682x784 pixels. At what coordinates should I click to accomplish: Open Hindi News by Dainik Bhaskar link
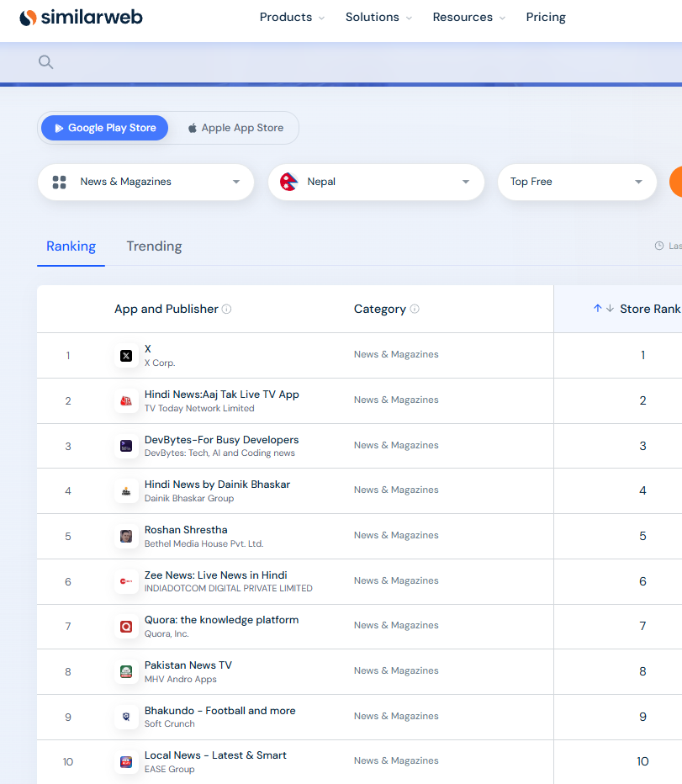pyautogui.click(x=217, y=485)
